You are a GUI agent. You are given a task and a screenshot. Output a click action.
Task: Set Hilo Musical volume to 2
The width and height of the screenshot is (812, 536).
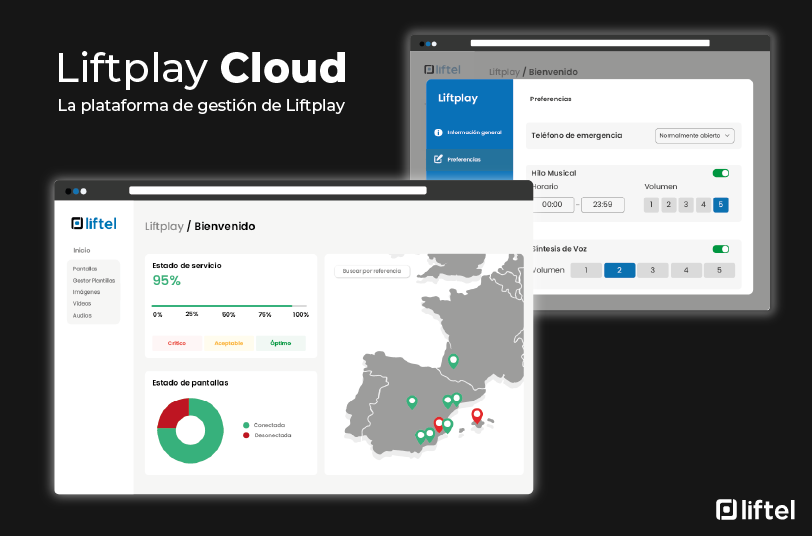[x=669, y=205]
